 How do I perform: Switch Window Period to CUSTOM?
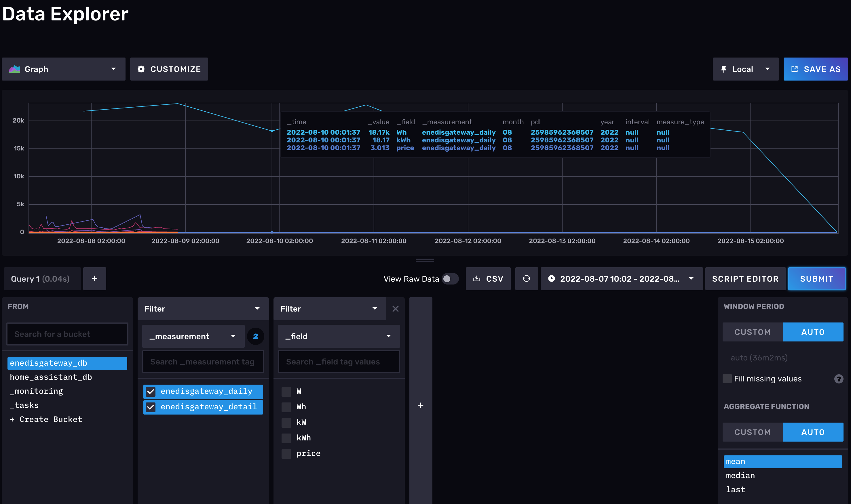[x=753, y=332]
